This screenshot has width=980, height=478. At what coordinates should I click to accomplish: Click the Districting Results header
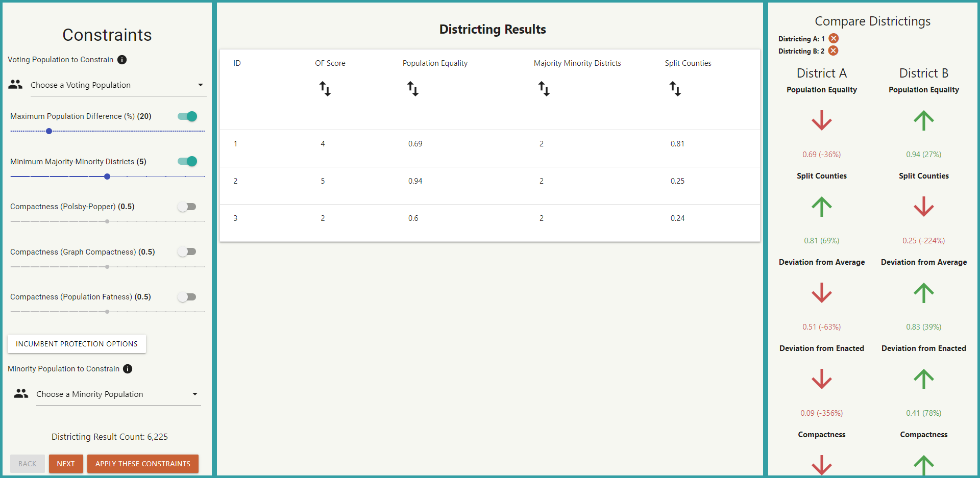tap(492, 29)
